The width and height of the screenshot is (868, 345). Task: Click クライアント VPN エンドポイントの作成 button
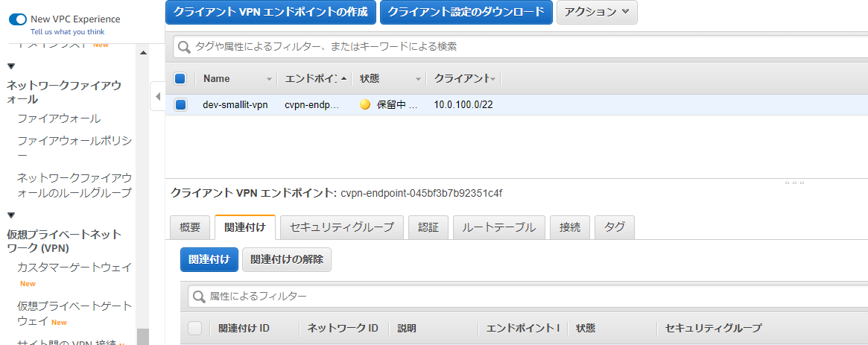270,12
